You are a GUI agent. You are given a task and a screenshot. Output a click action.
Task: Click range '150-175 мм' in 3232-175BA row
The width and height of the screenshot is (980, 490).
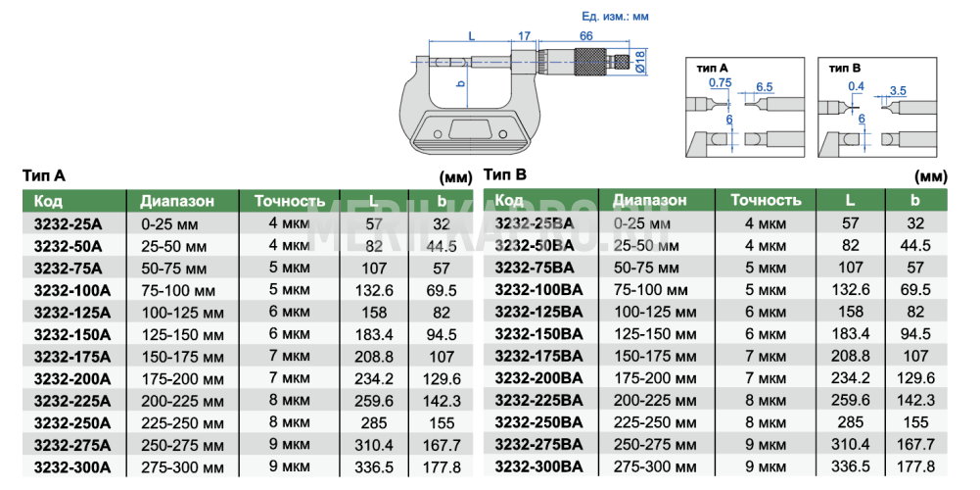click(x=655, y=356)
